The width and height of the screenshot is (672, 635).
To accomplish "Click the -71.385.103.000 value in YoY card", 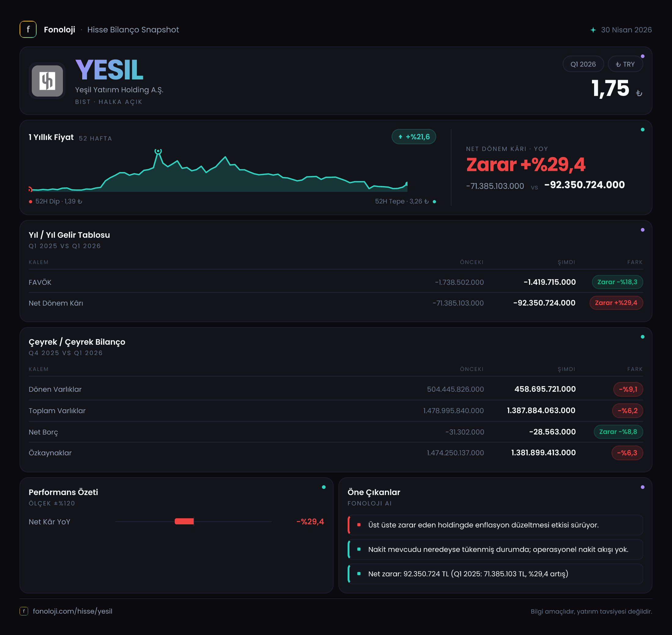I will click(x=495, y=186).
